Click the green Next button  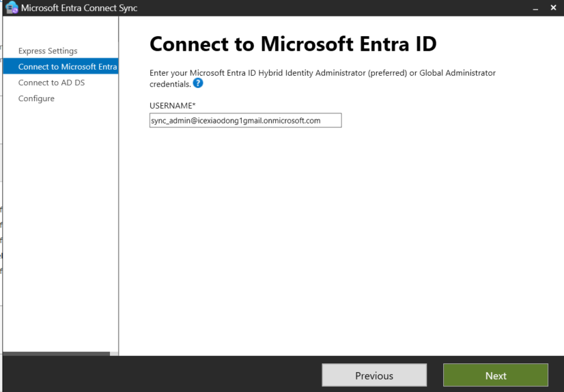pyautogui.click(x=495, y=376)
